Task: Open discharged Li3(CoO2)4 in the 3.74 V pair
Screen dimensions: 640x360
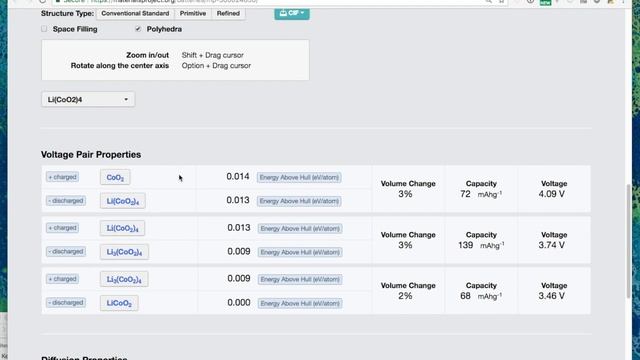Action: coord(124,252)
